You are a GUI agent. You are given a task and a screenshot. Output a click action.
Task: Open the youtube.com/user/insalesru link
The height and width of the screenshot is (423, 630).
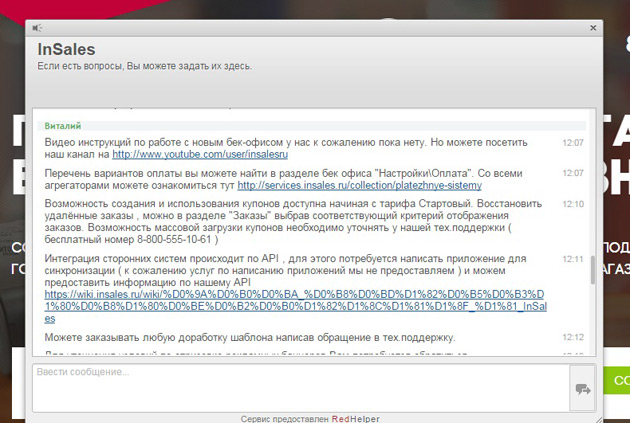[x=200, y=154]
